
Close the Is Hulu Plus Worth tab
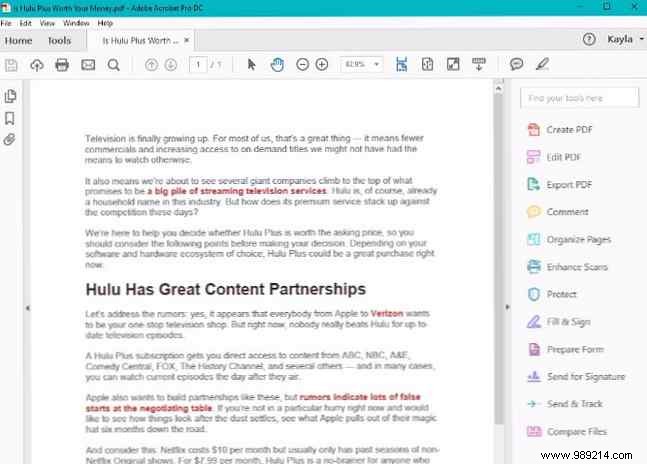click(x=187, y=40)
